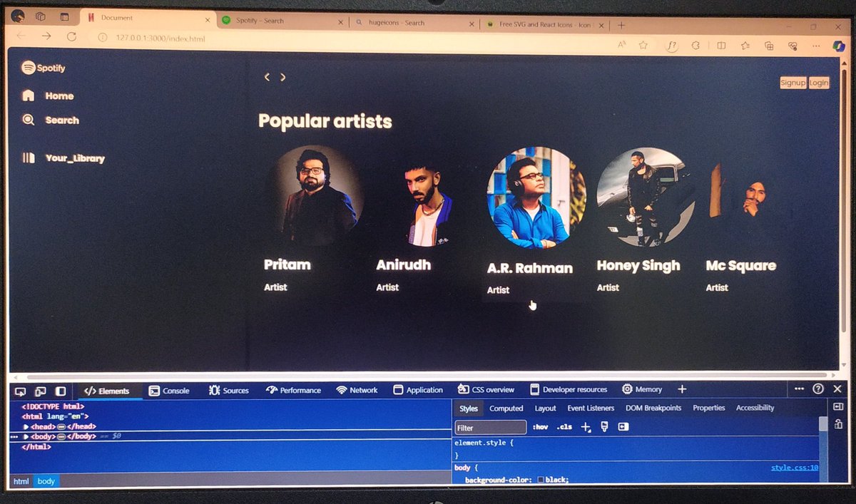
Task: Open tab actions menu icon
Action: pyautogui.click(x=65, y=16)
